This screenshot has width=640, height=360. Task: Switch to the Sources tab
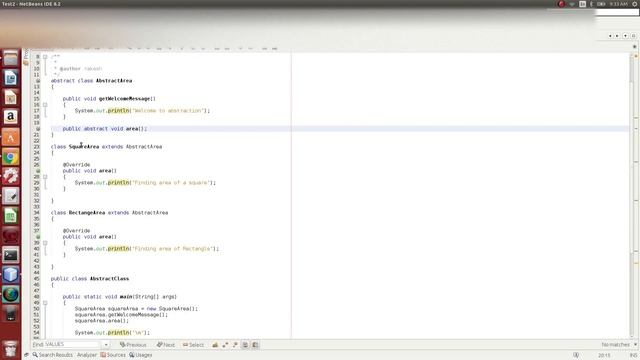coord(113,355)
